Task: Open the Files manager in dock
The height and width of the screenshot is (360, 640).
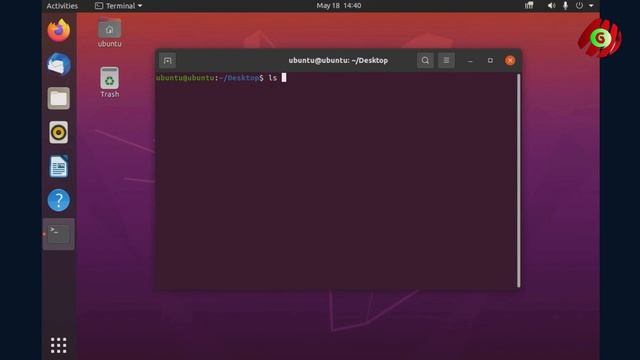Action: tap(59, 98)
